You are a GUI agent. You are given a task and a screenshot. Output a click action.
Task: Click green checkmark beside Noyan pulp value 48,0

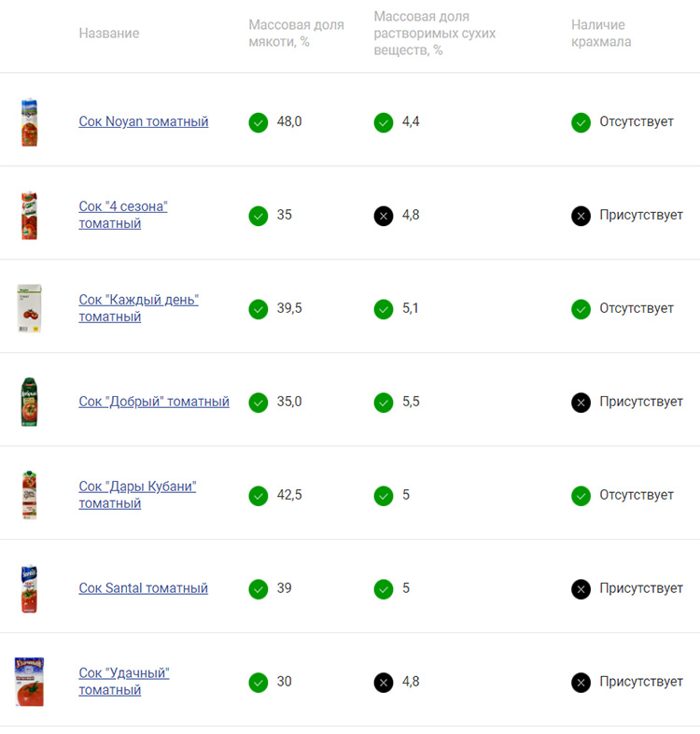click(x=259, y=122)
